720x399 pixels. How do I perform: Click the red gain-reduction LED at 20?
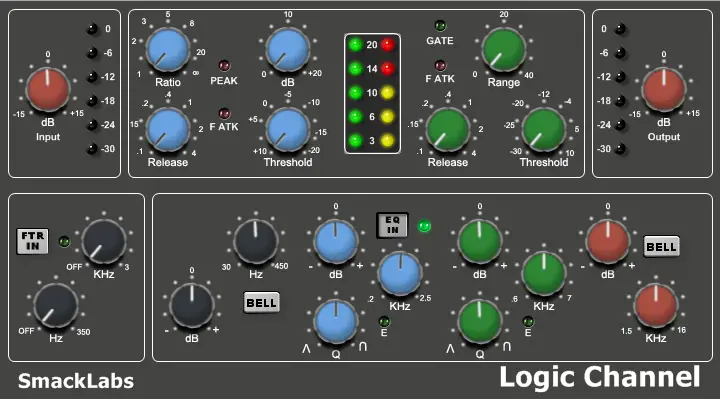coord(388,45)
